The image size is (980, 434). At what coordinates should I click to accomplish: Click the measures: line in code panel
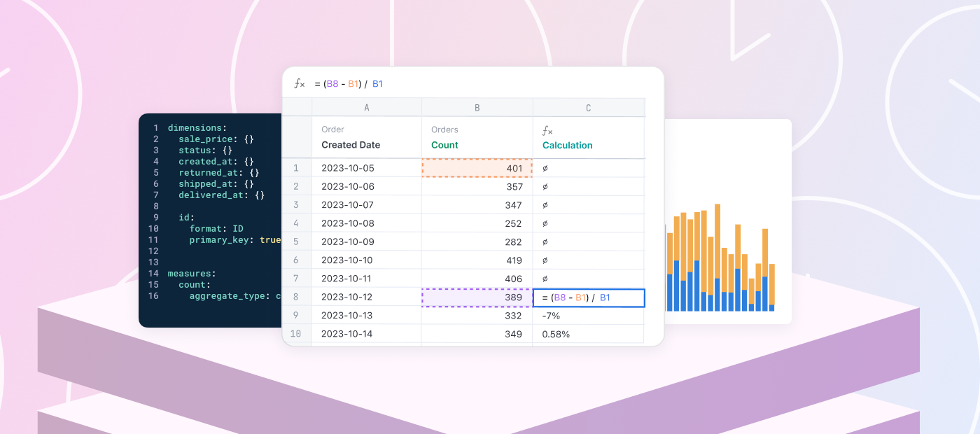[x=192, y=274]
